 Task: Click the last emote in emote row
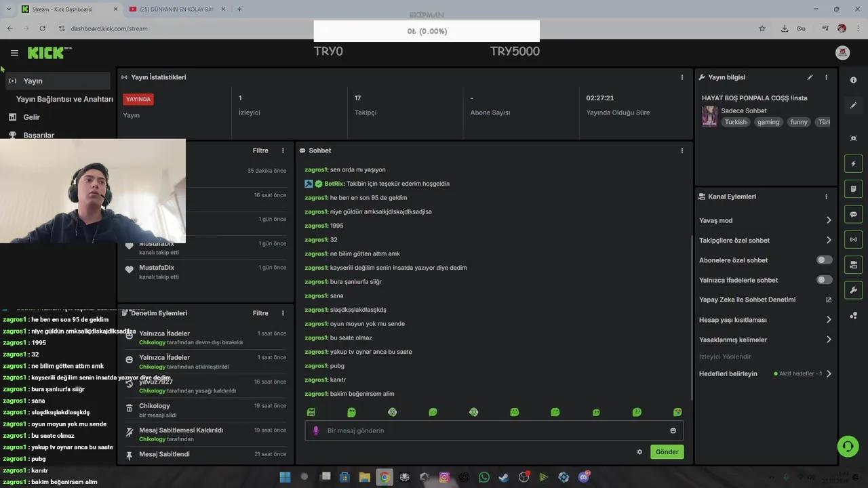pyautogui.click(x=677, y=412)
